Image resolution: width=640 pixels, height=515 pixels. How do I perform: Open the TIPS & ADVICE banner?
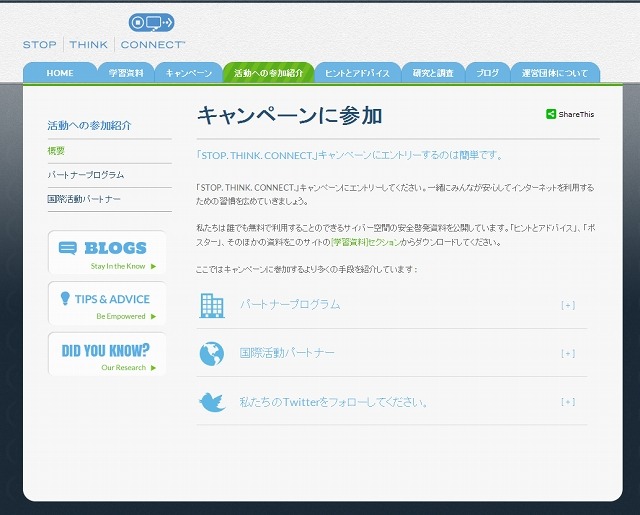(x=106, y=303)
